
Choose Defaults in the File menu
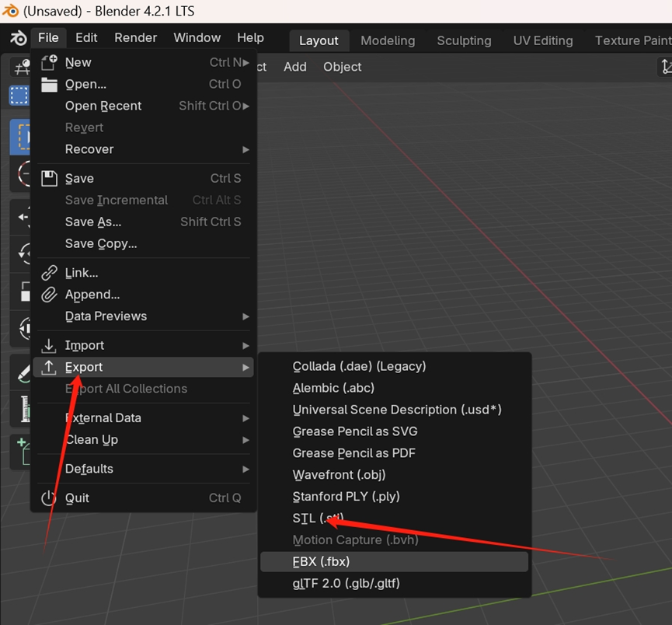point(143,469)
